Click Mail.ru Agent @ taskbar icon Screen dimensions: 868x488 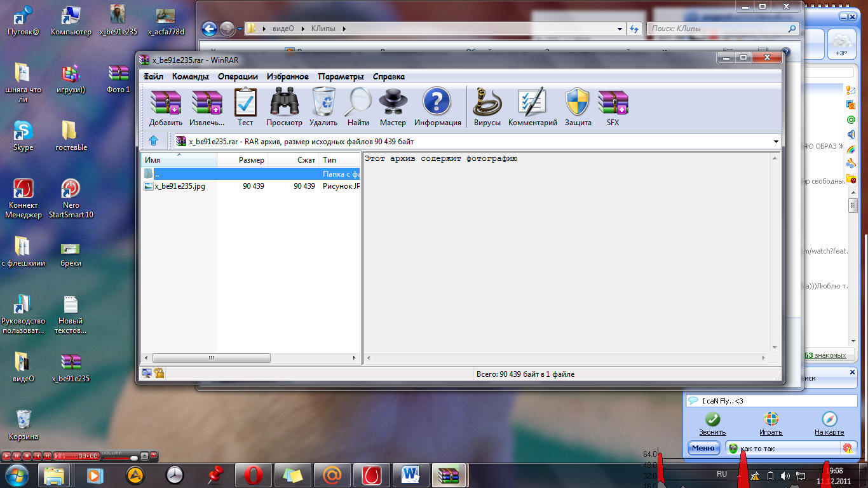332,475
